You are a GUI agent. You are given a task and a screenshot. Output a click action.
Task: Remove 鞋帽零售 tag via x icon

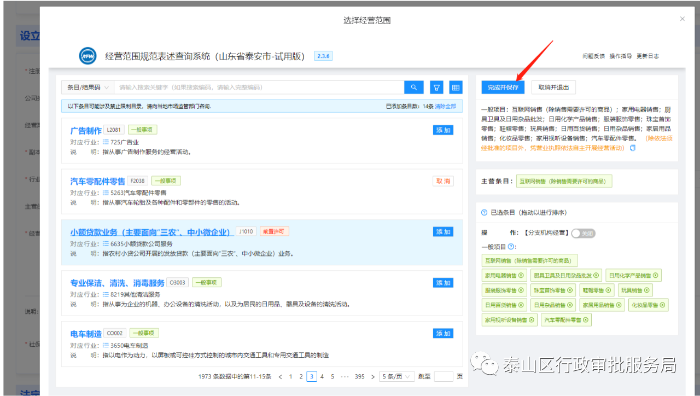[x=608, y=290]
